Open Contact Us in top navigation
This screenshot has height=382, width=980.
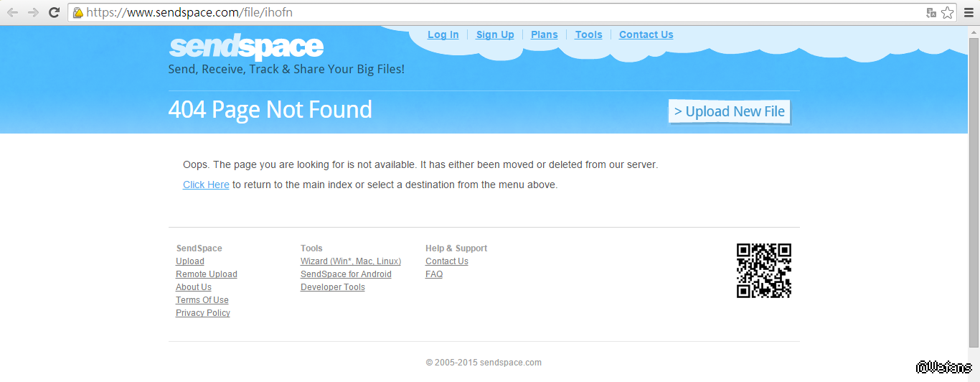coord(646,34)
